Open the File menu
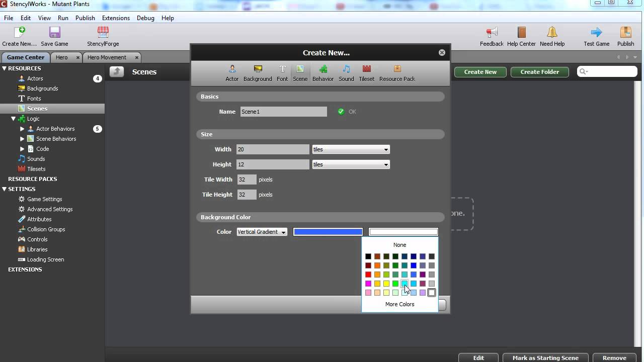644x362 pixels. click(9, 18)
